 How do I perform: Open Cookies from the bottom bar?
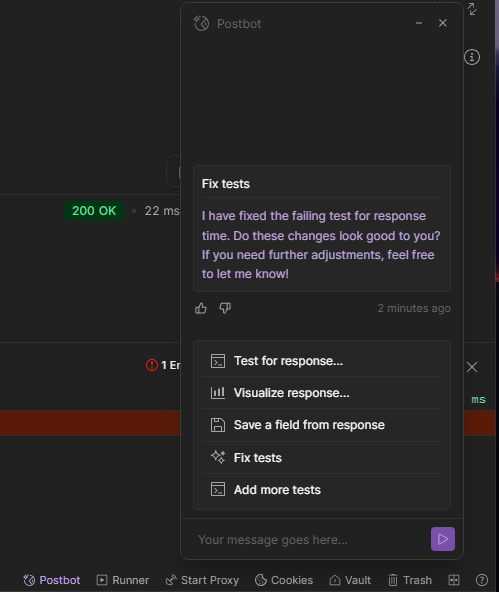[284, 580]
